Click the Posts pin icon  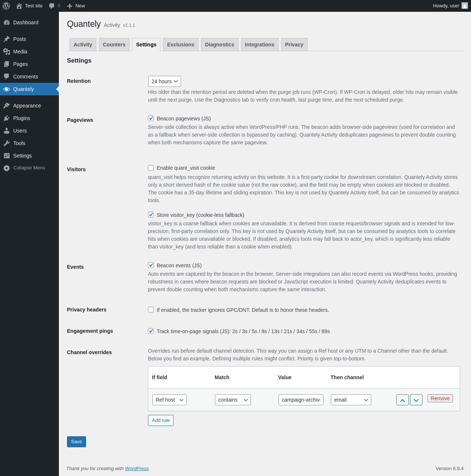[7, 39]
